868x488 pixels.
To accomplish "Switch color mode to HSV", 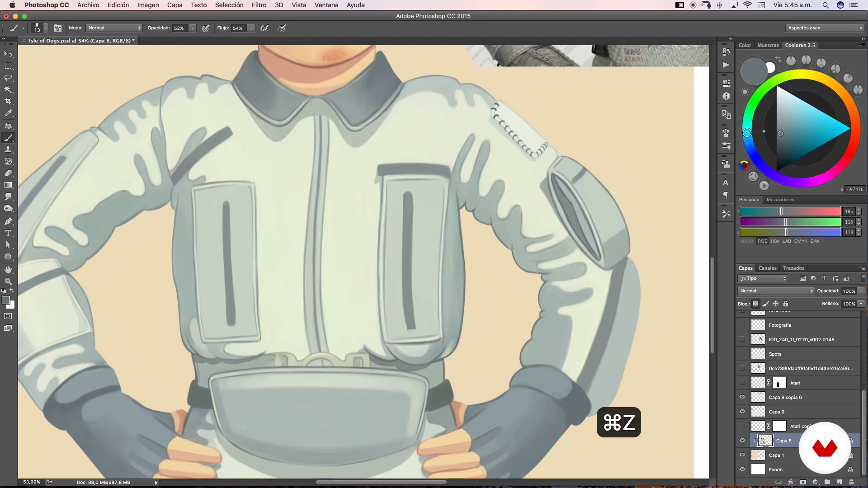I will point(775,241).
